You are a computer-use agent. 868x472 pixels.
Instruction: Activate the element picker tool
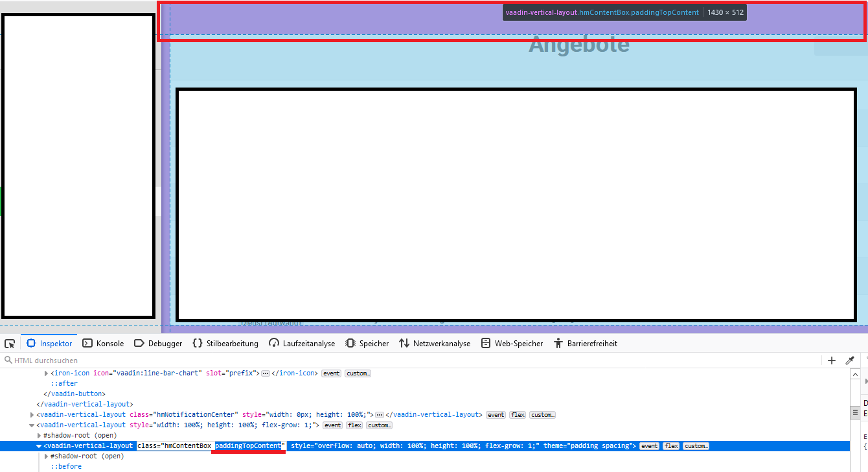[x=10, y=344]
